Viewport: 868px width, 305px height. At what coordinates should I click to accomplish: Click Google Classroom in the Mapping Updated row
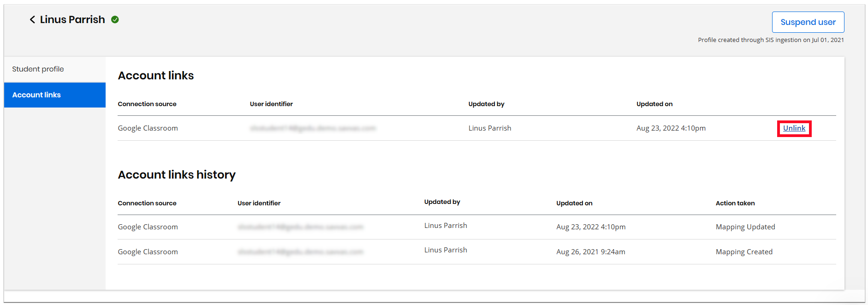tap(148, 227)
